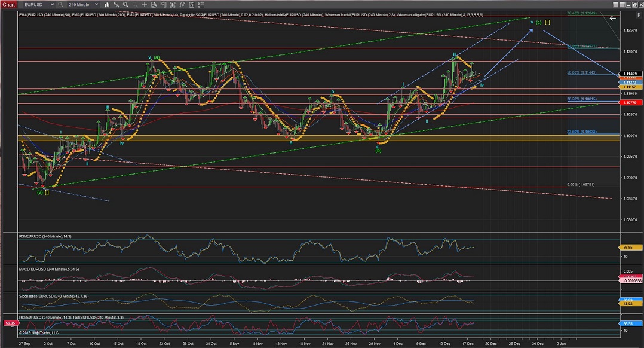Click the white return arrow at chart top right

(612, 18)
